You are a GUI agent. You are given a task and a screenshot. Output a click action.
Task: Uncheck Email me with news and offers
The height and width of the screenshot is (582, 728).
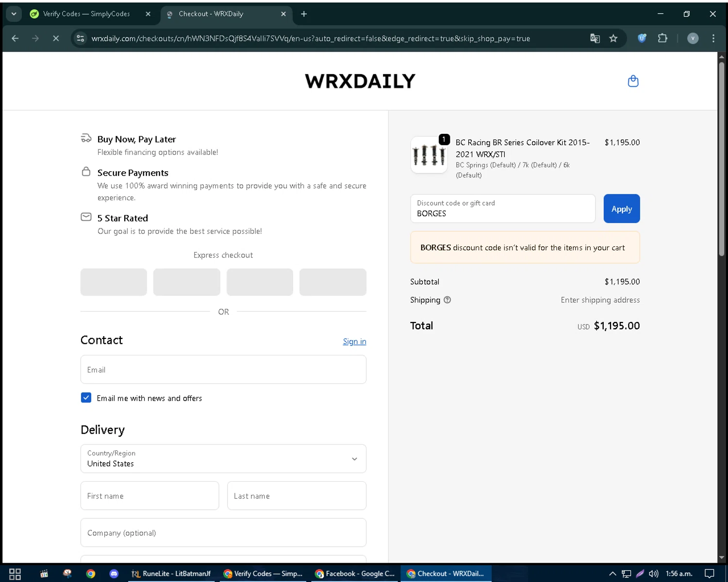point(86,398)
